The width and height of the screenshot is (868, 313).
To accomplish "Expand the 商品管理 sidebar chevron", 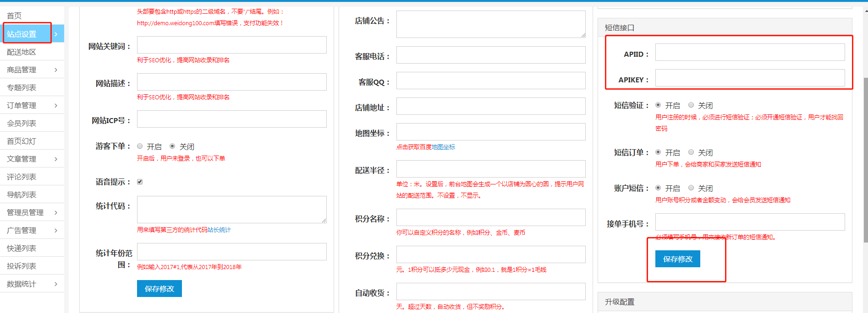I will [x=56, y=70].
